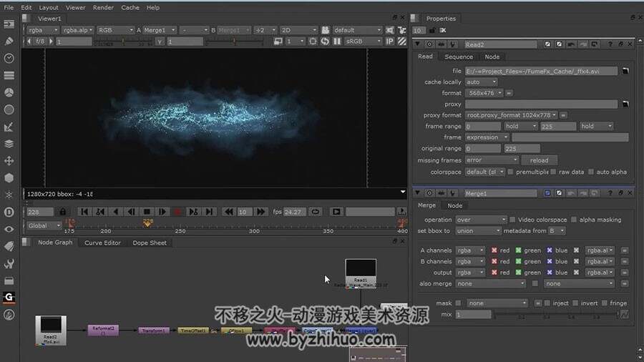
Task: Stop playback in the viewer
Action: click(147, 212)
